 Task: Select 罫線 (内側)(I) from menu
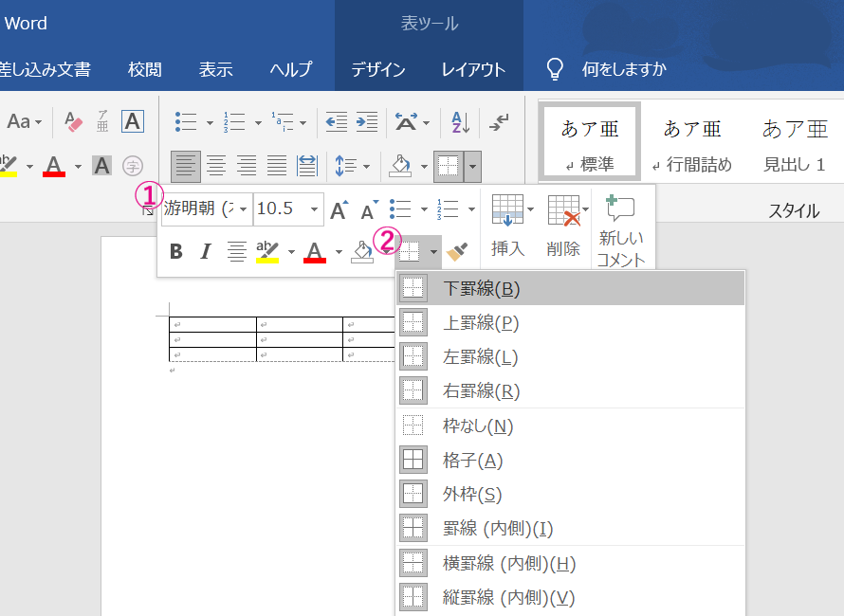point(571,528)
